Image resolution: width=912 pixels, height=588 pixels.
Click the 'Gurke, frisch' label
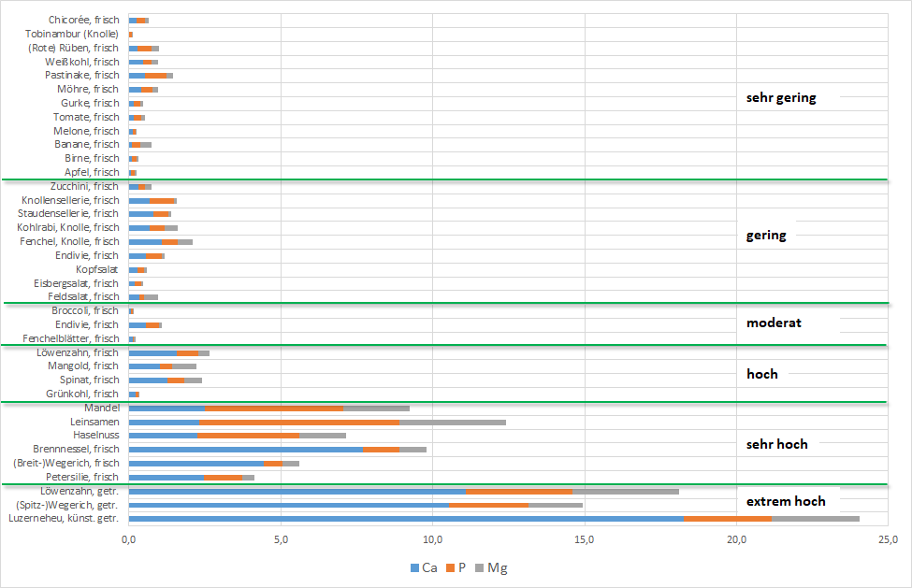(90, 104)
